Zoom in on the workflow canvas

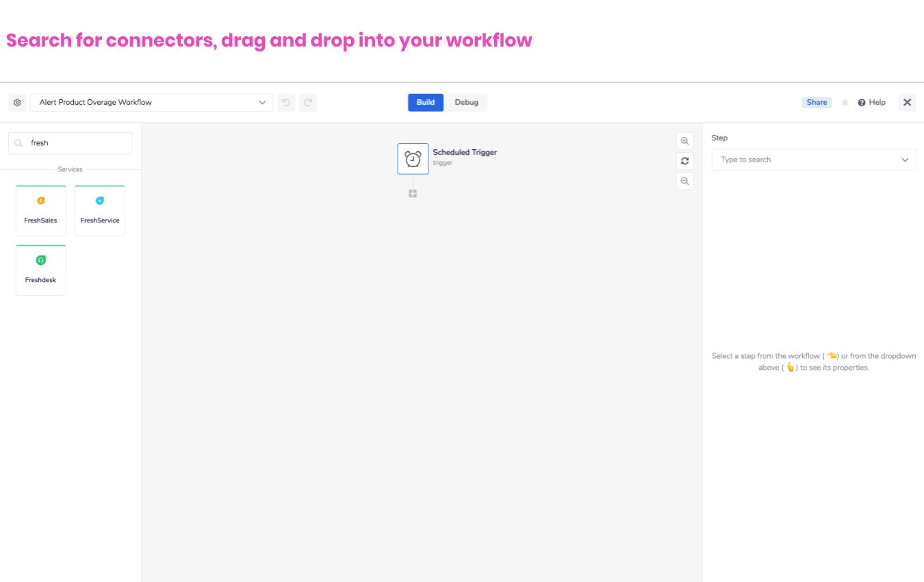coord(684,141)
